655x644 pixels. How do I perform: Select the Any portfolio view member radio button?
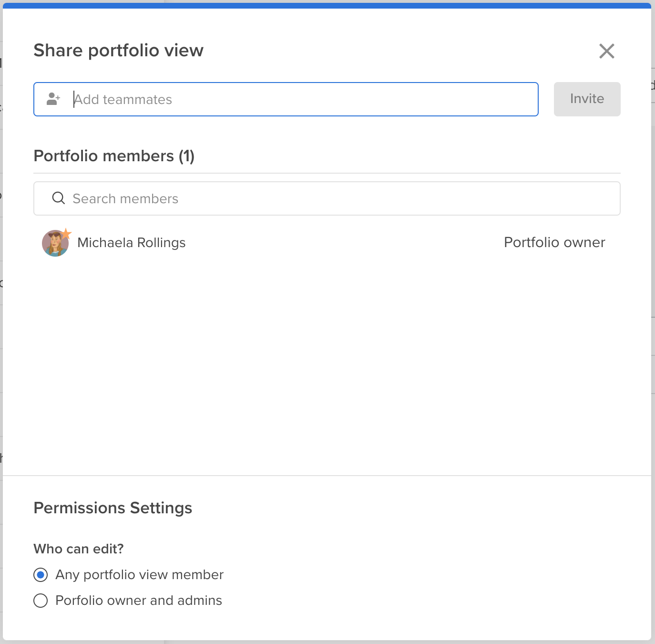[x=41, y=575]
